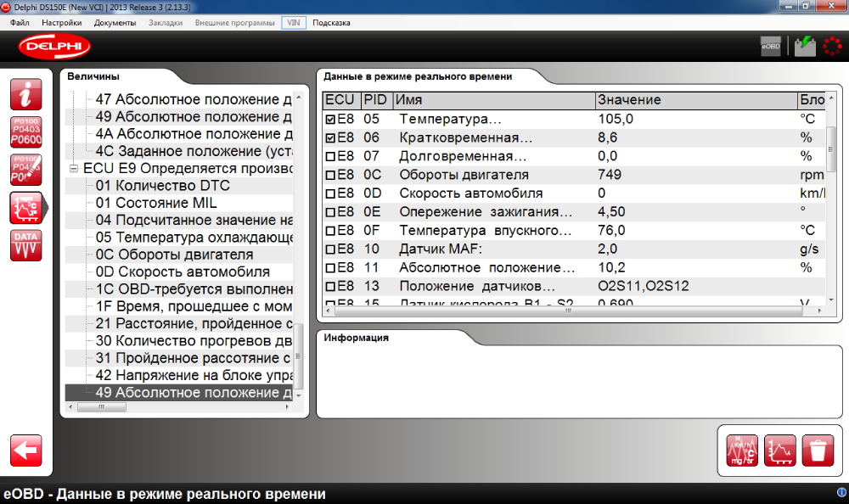Open the Подсказка menu
Screen dimensions: 849x504
click(331, 23)
